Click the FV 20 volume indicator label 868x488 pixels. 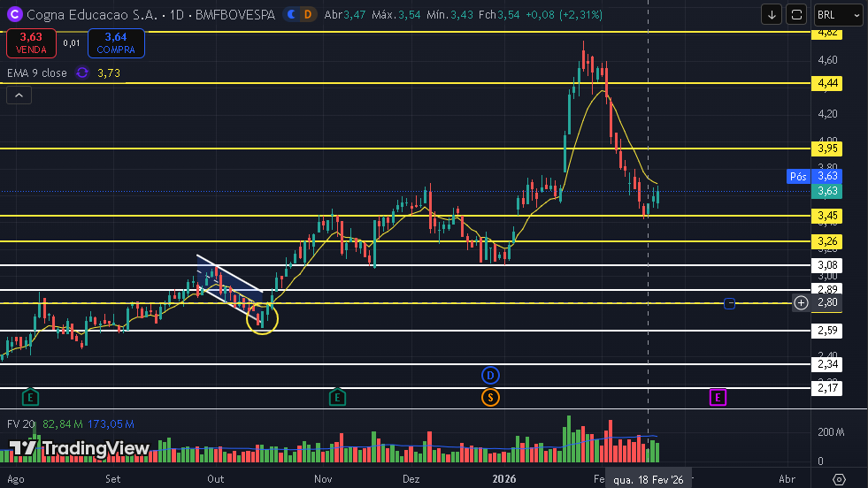click(x=21, y=423)
